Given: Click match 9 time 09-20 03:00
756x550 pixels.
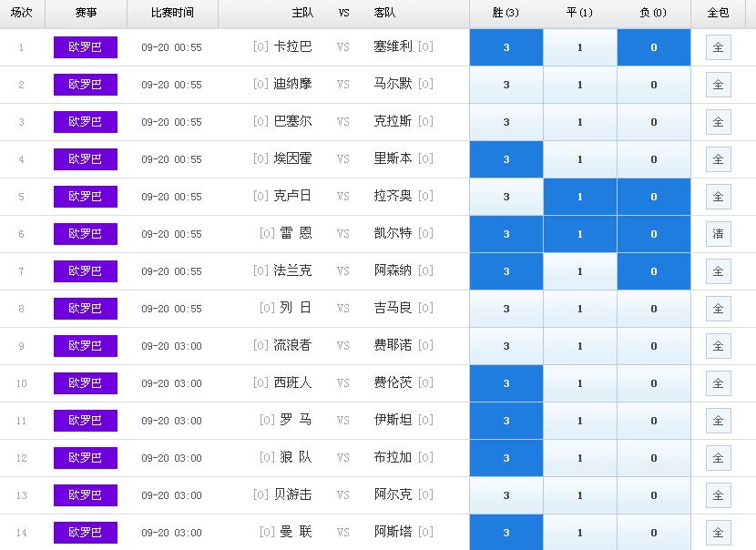Looking at the screenshot, I should pyautogui.click(x=171, y=346).
